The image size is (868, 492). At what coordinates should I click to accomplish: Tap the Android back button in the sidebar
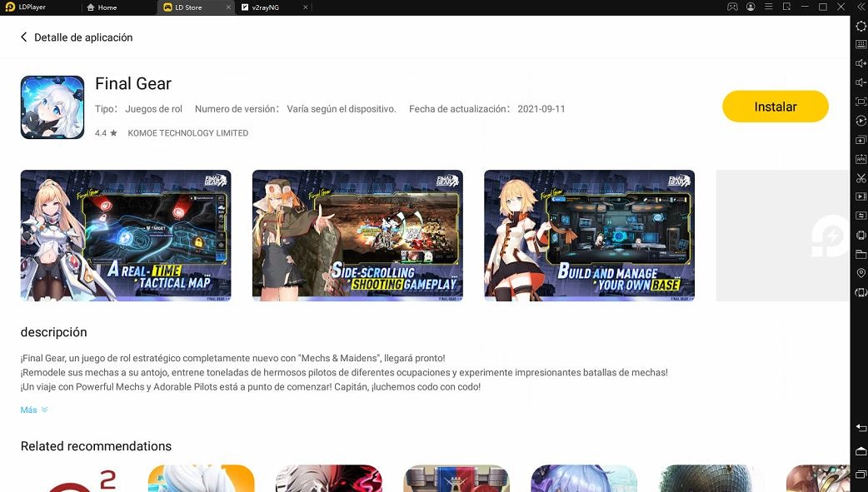point(861,427)
